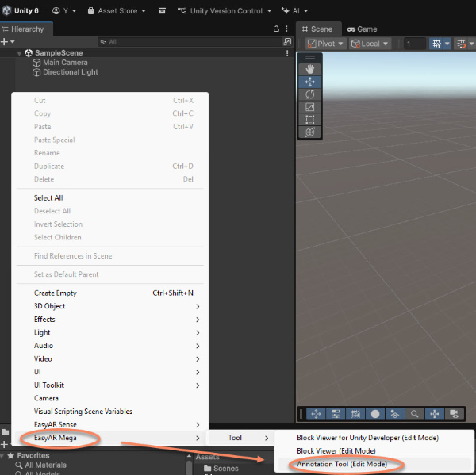Choose Annotation Tool (Edit Mode) menu item
Viewport: 476px width, 475px height.
click(341, 464)
